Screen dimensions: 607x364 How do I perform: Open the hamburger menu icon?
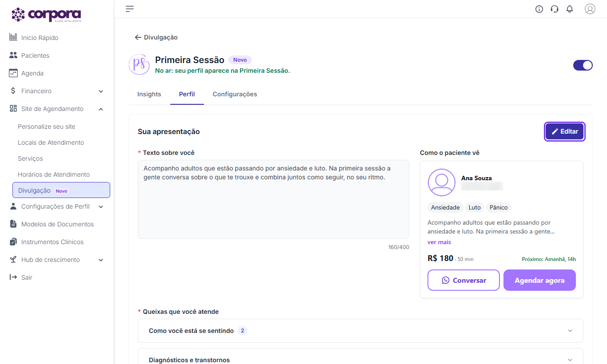click(x=130, y=9)
